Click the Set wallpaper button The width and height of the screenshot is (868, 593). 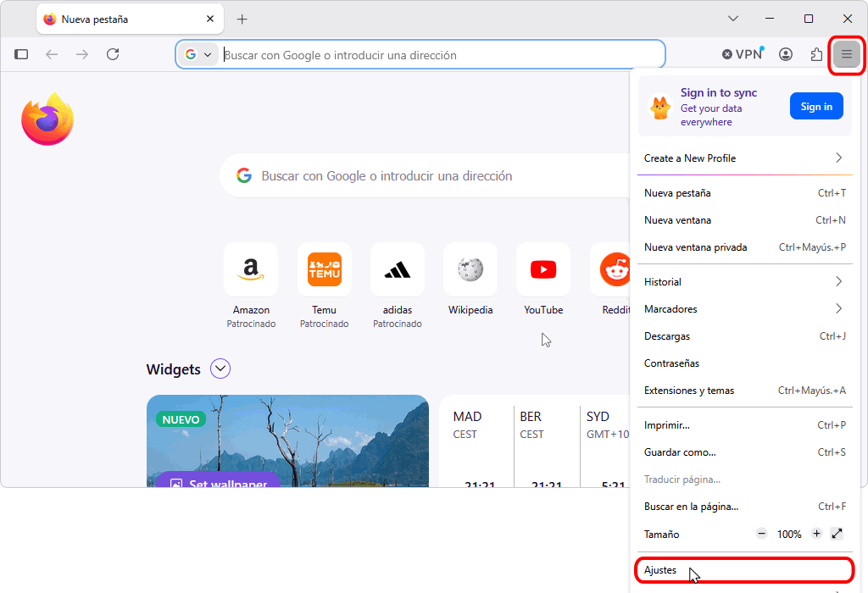pos(218,479)
